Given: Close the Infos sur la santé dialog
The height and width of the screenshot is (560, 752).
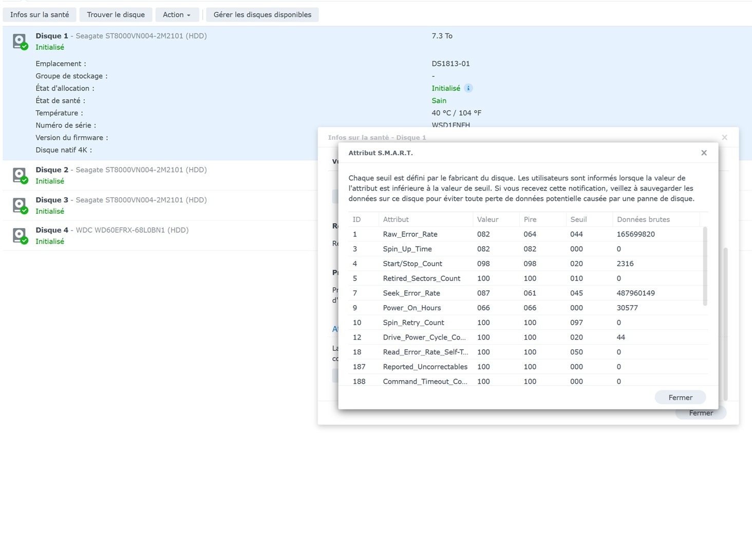Looking at the screenshot, I should (724, 137).
